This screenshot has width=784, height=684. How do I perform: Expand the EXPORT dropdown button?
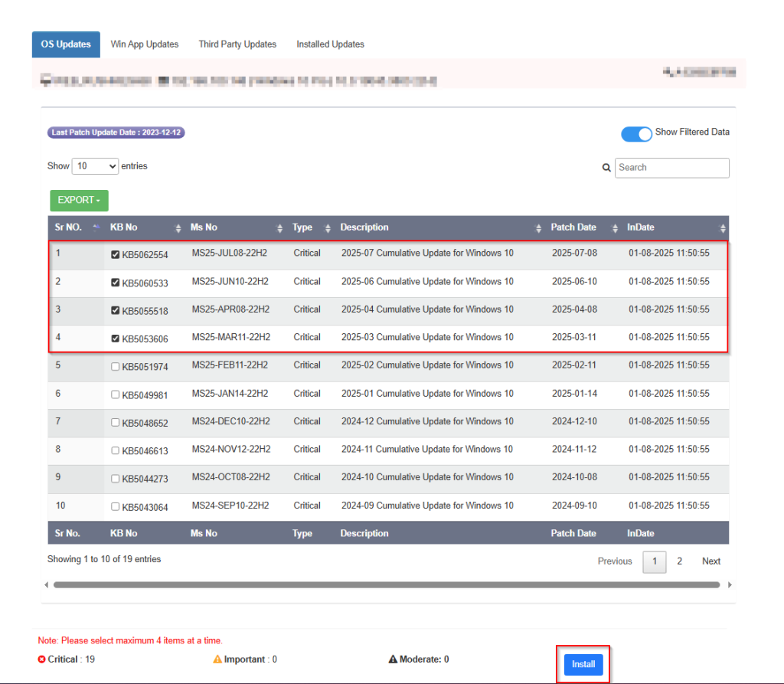79,201
